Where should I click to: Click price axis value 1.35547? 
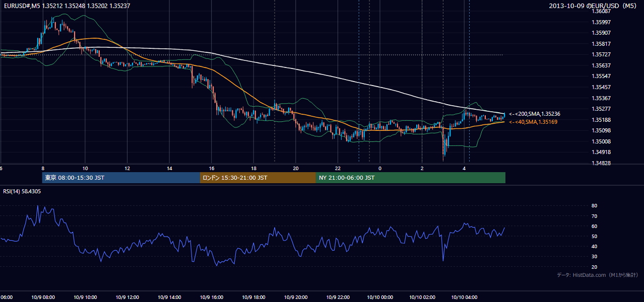(602, 76)
